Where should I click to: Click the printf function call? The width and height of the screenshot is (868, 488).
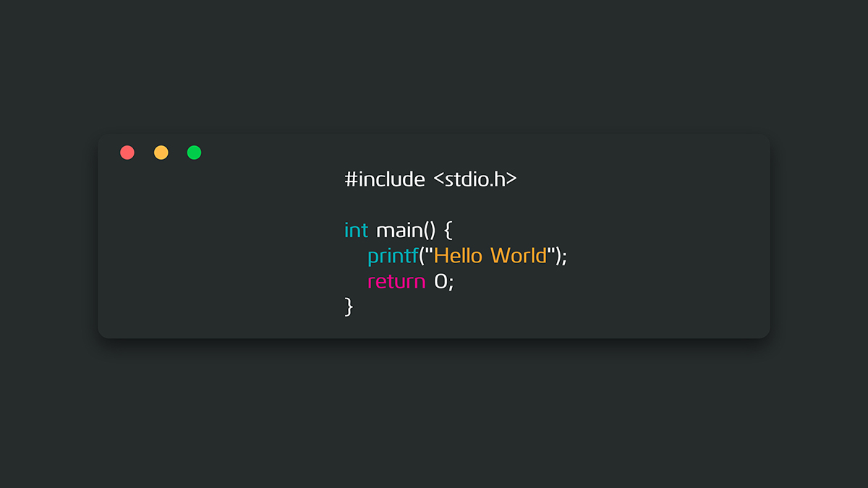[x=393, y=257]
